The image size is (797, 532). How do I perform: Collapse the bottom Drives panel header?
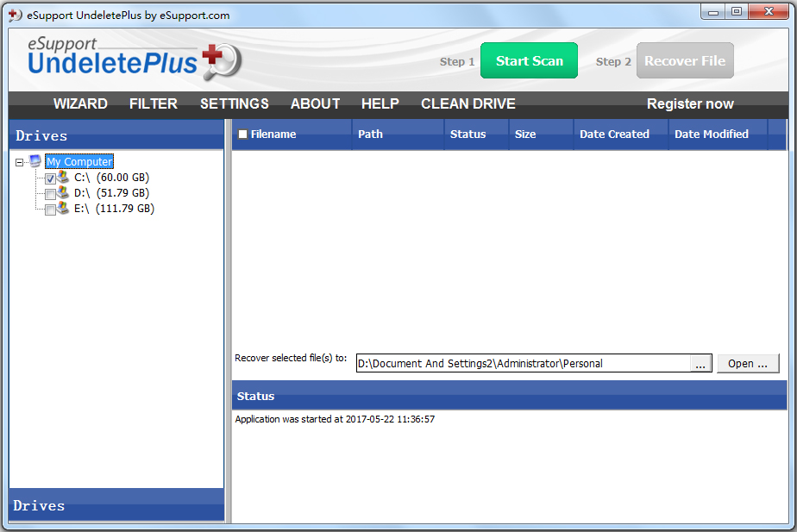tap(116, 505)
